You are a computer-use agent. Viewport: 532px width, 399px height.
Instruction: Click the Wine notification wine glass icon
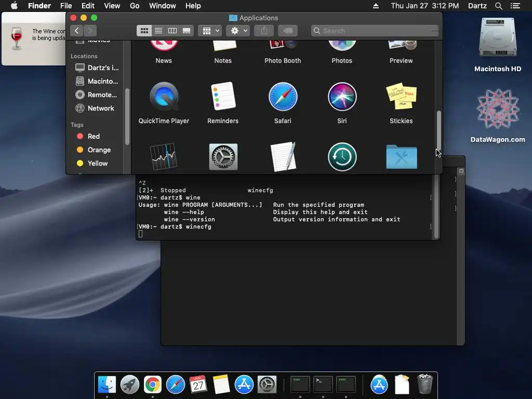[x=16, y=38]
